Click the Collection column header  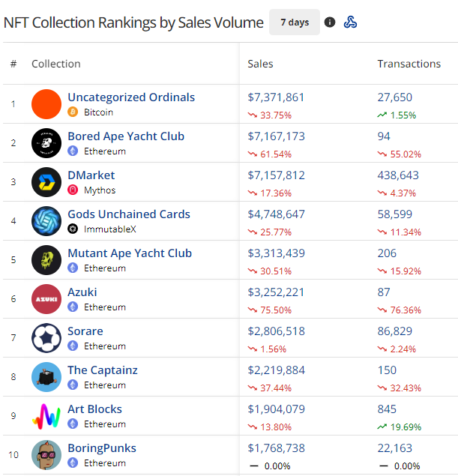pos(56,64)
